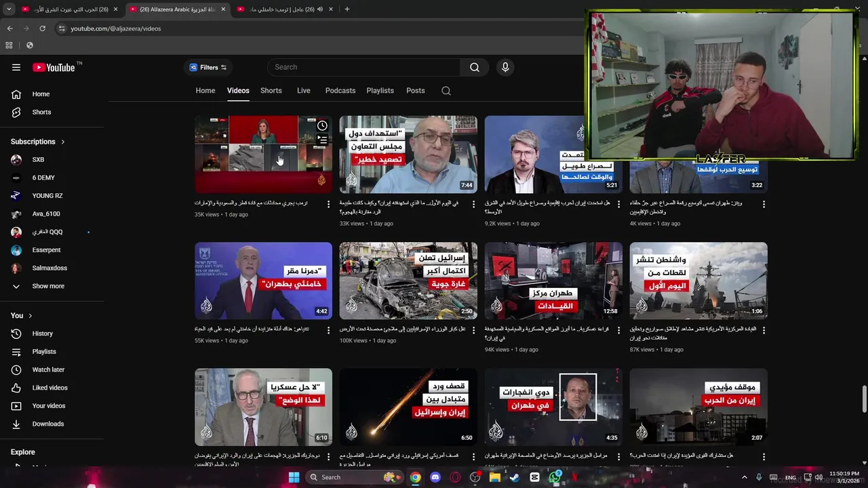The height and width of the screenshot is (488, 868).
Task: Open a new browser tab with the plus icon
Action: pos(347,9)
